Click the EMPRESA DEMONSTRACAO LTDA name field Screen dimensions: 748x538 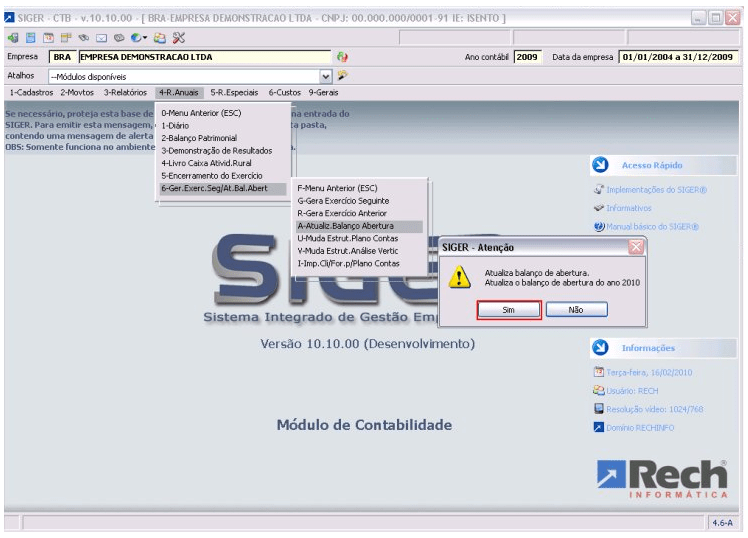click(204, 57)
